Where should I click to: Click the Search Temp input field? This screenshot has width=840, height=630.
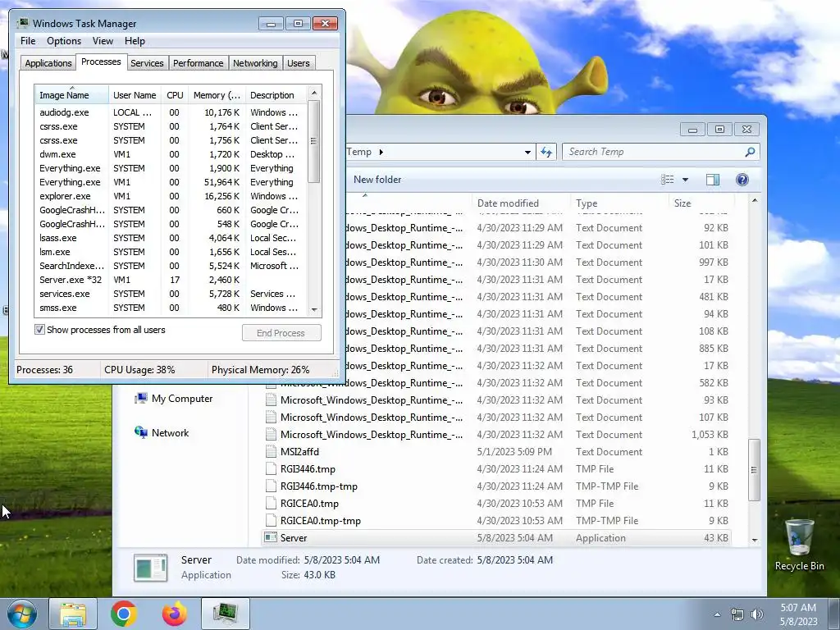pos(654,152)
